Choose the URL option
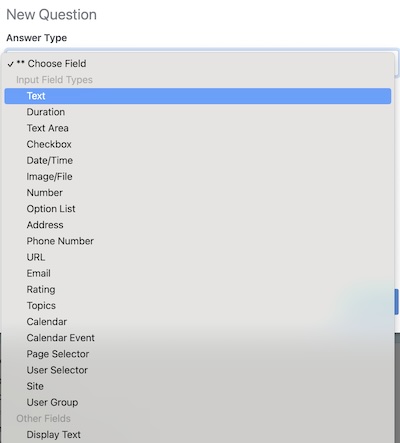 [198, 257]
